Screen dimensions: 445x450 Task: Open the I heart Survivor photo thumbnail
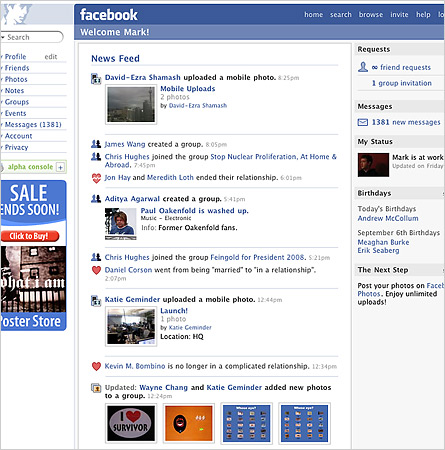tap(131, 423)
